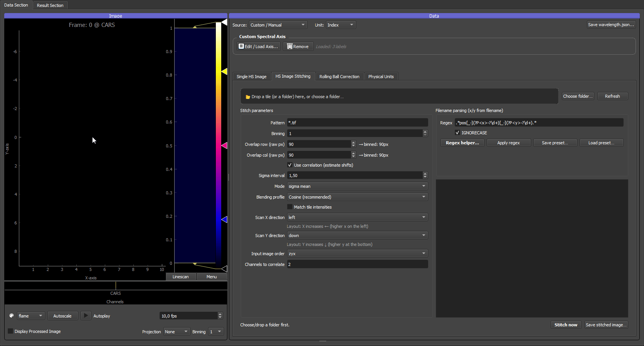This screenshot has height=346, width=644.
Task: Click the Sigma interval stepper arrows
Action: (425, 176)
